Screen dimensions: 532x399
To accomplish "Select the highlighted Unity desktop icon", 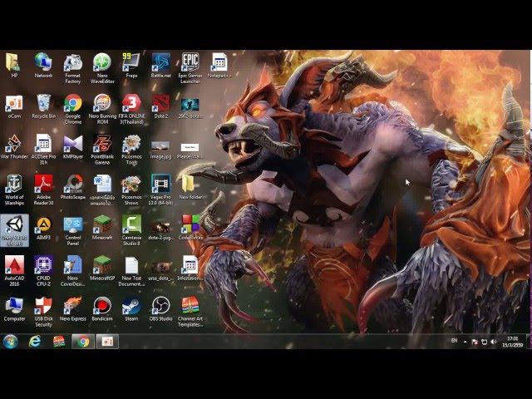I will [14, 230].
